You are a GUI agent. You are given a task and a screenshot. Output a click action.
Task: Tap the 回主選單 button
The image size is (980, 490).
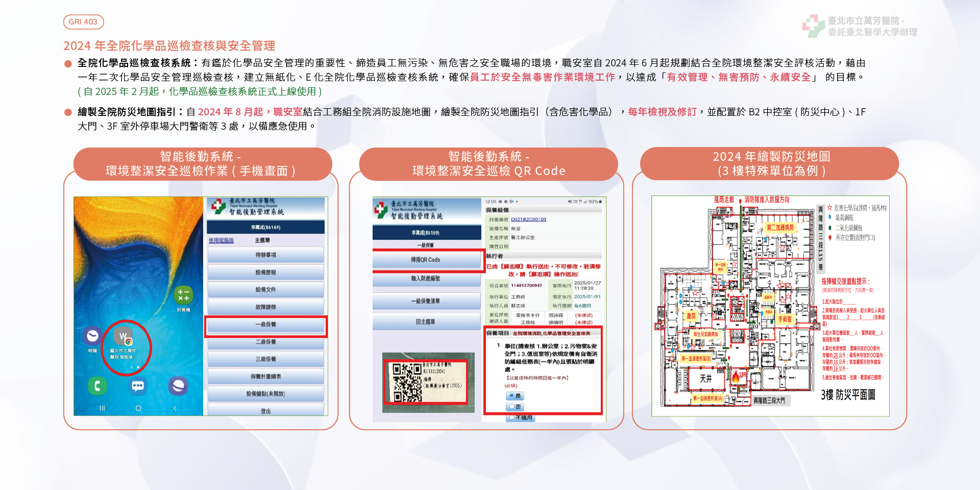click(427, 322)
